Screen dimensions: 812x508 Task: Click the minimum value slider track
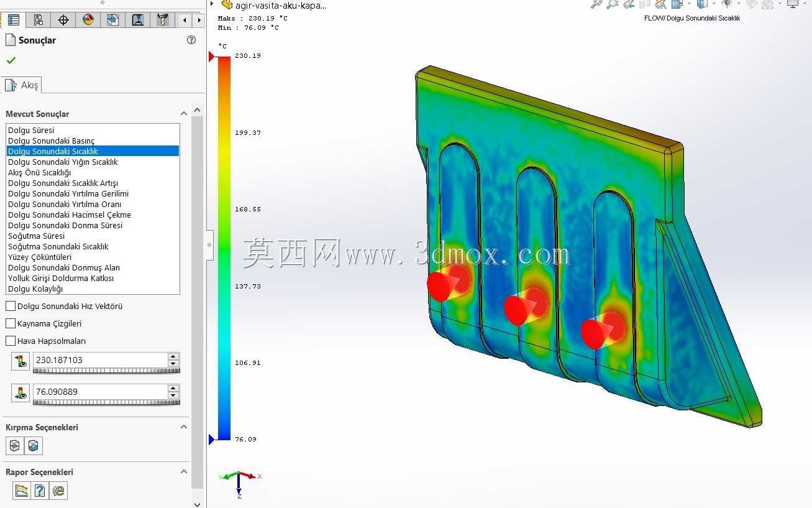point(106,402)
